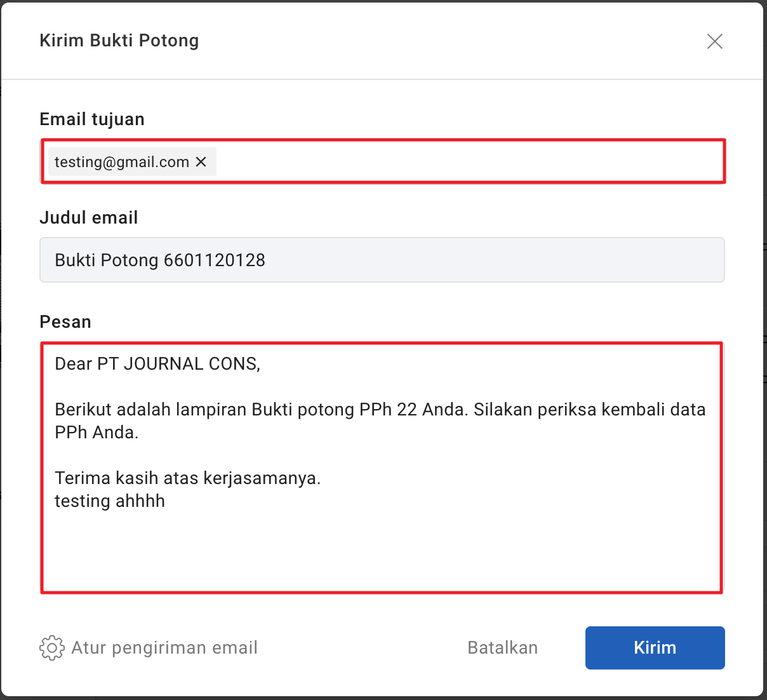The width and height of the screenshot is (767, 700).
Task: Remove the testing@gmail.com recipient chip
Action: 201,162
